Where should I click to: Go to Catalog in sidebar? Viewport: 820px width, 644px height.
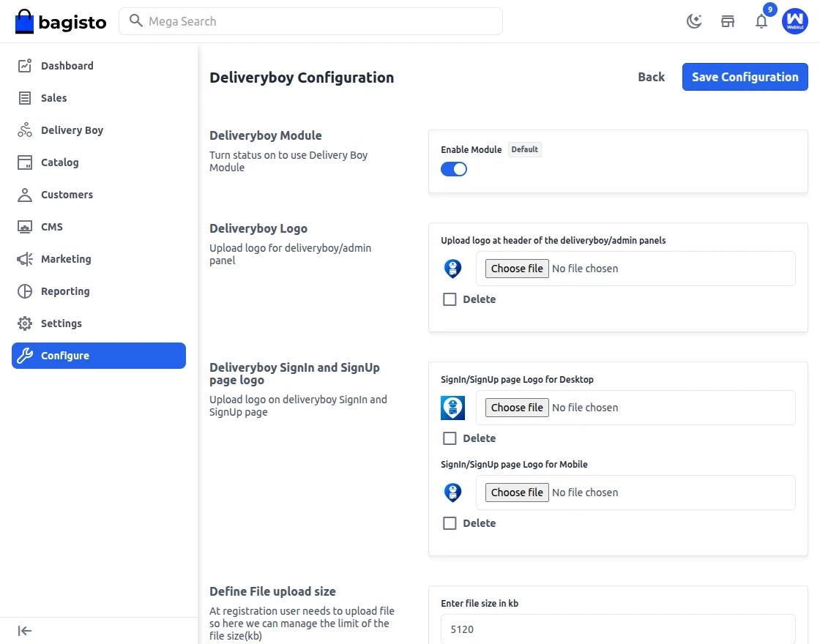(59, 162)
